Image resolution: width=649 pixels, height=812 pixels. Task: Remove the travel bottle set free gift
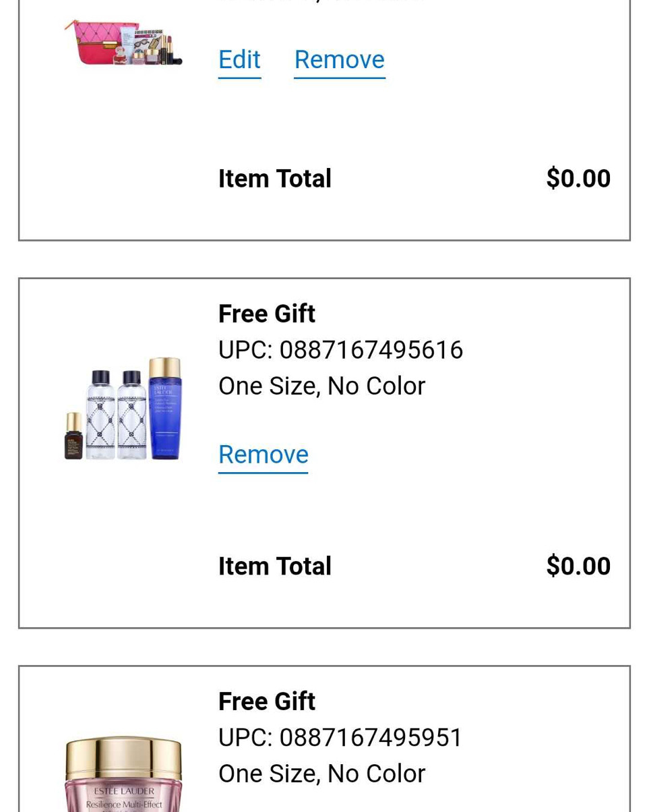point(263,455)
